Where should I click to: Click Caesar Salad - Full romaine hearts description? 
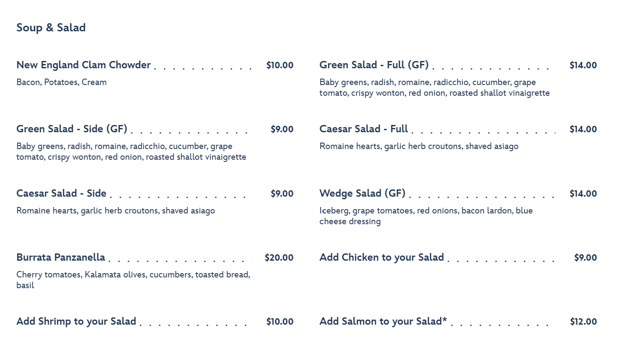pyautogui.click(x=419, y=146)
